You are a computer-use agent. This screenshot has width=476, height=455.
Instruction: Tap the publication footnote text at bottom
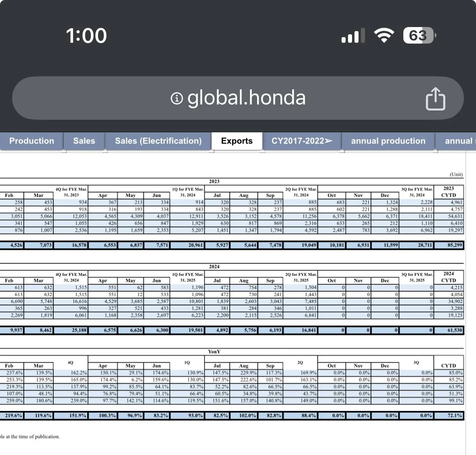coord(30,436)
